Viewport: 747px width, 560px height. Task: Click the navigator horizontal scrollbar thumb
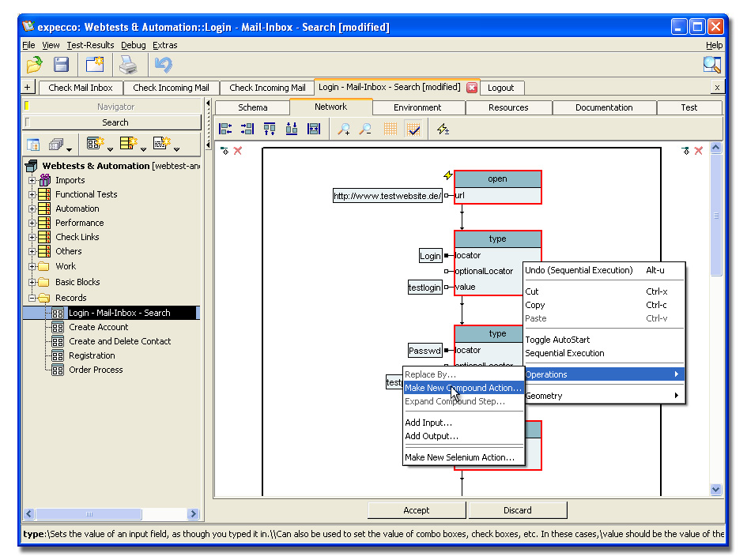(x=89, y=514)
